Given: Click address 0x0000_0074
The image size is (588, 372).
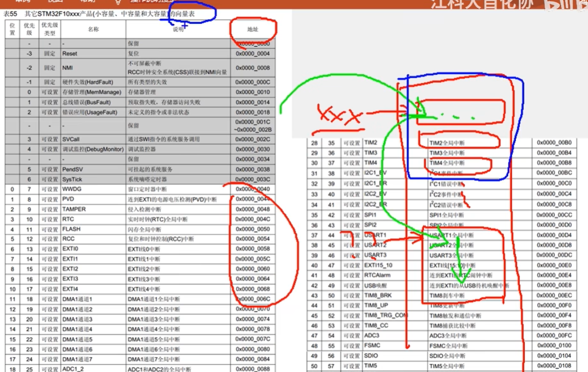Looking at the screenshot, I should (x=253, y=319).
